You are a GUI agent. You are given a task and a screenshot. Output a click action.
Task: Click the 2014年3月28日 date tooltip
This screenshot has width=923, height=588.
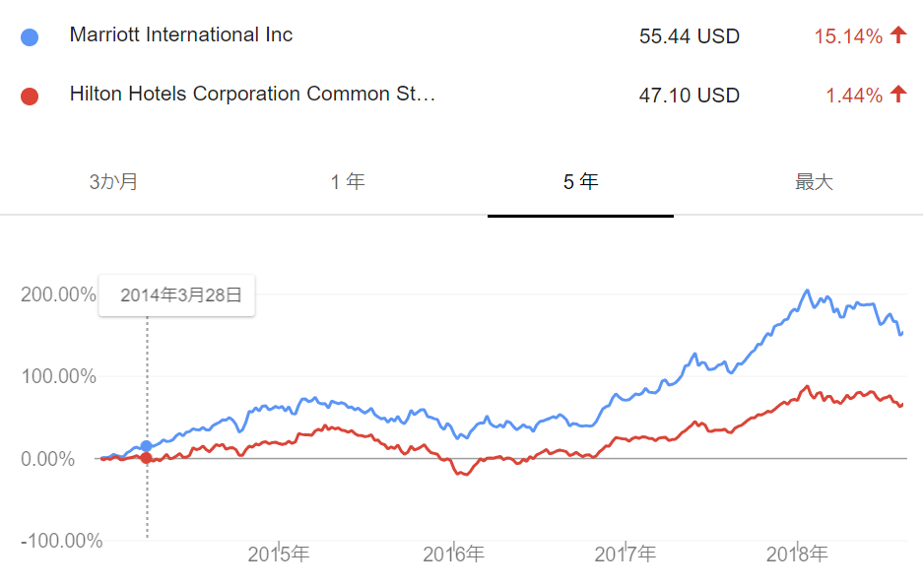point(176,294)
